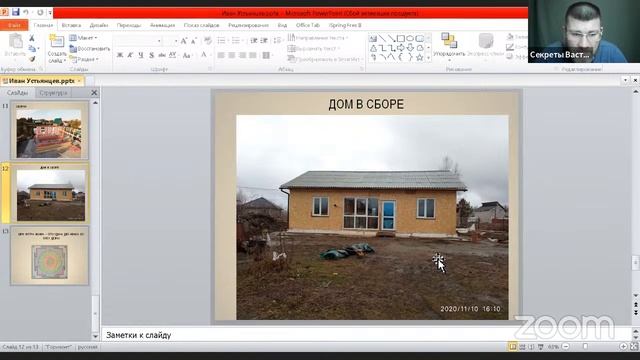The image size is (640, 360).
Task: Start slideshow from status bar icon
Action: [x=541, y=347]
